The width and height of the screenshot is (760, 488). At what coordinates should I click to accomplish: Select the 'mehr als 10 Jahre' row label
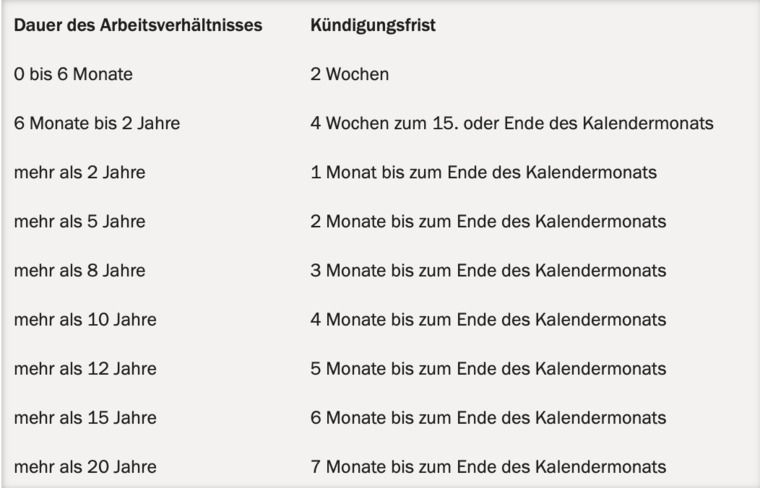(x=85, y=319)
